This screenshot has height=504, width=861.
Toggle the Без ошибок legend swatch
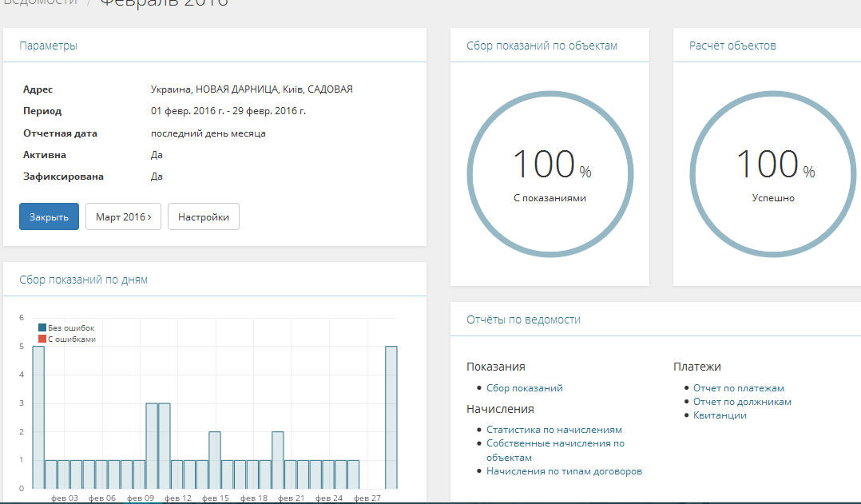pos(42,328)
